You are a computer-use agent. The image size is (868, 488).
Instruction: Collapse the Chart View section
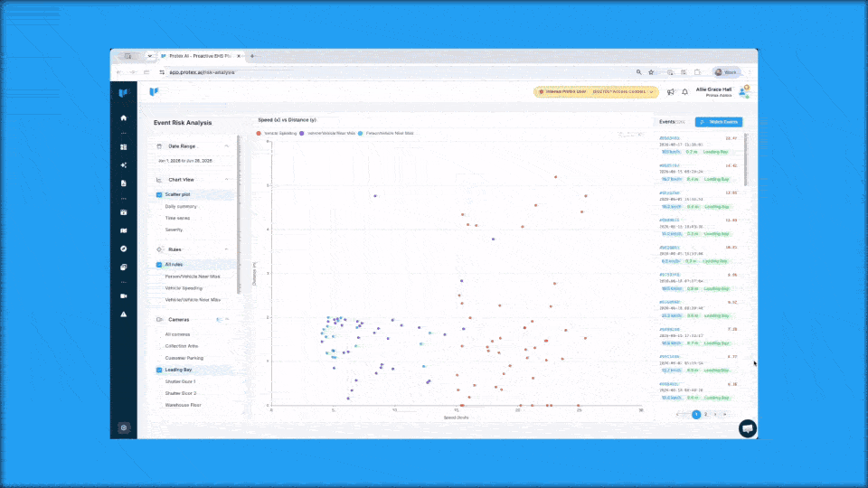(x=226, y=179)
